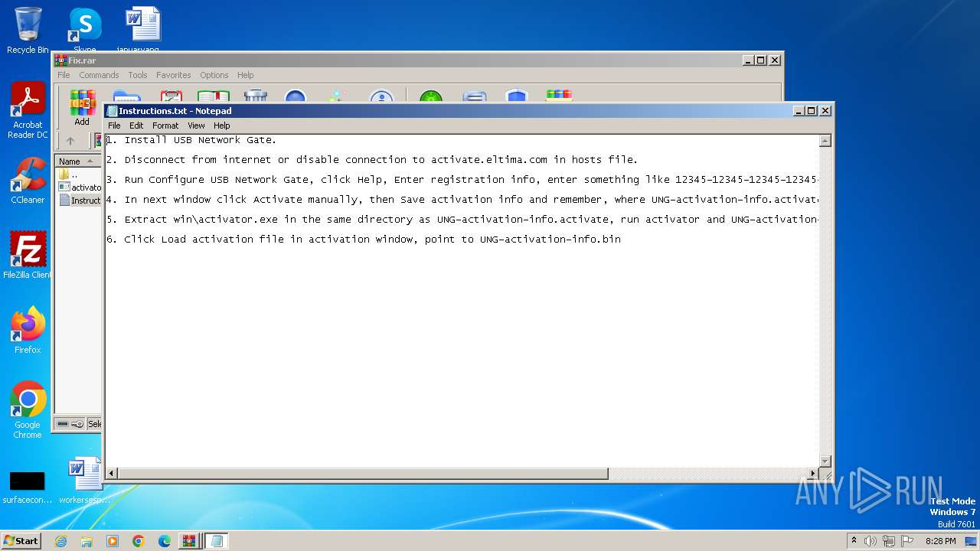Click Notepad horizontal scrollbar right arrow
The height and width of the screenshot is (551, 980).
813,474
